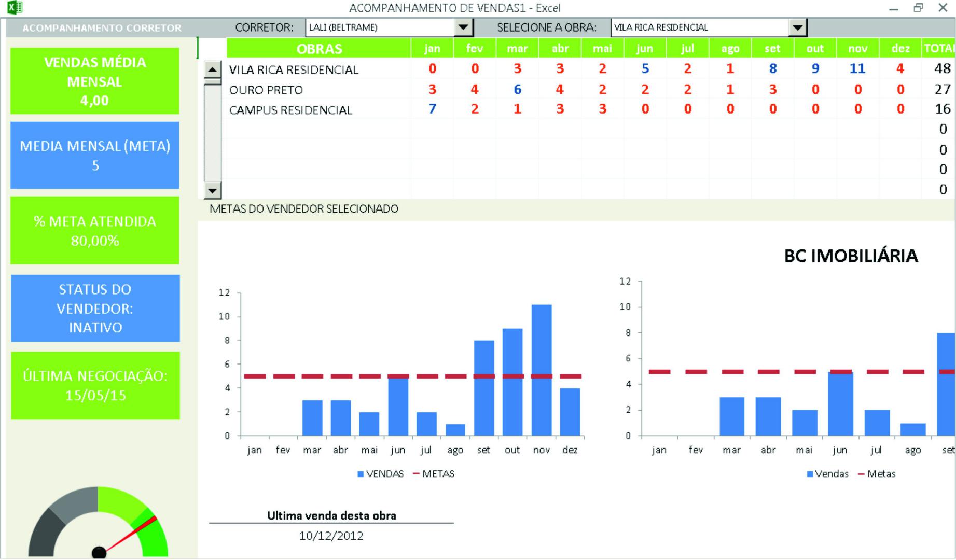Close the Excel window
This screenshot has height=560, width=956.
943,8
